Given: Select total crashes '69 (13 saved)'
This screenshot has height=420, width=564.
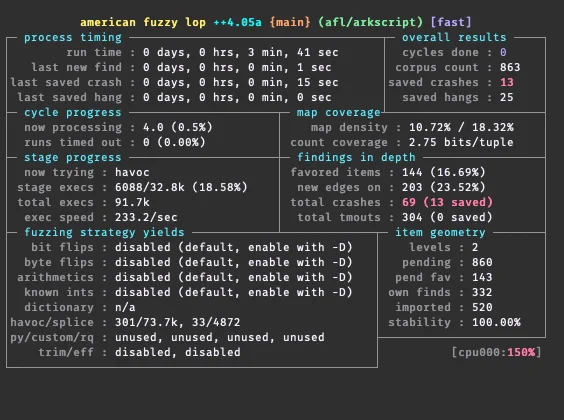Looking at the screenshot, I should (447, 202).
